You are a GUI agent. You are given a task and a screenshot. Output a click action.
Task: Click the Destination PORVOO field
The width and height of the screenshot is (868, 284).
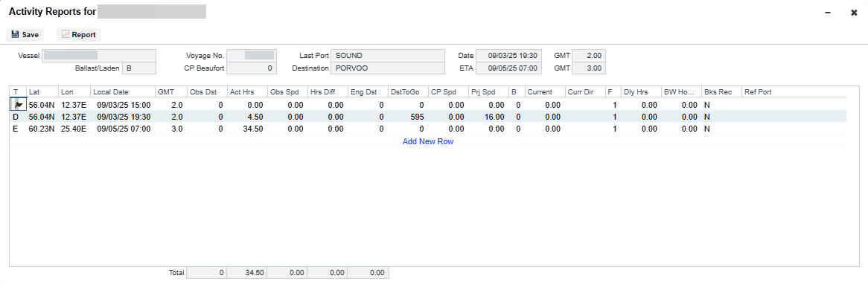(388, 68)
